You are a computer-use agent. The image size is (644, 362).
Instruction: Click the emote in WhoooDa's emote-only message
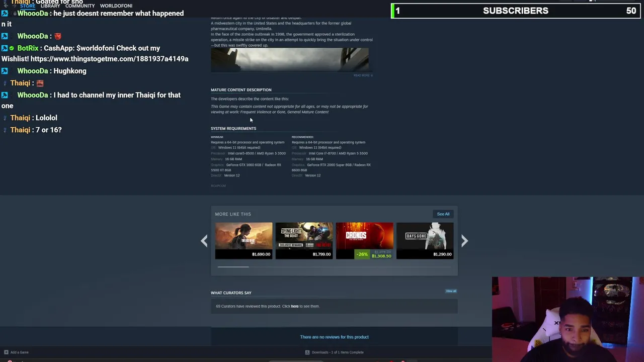pyautogui.click(x=58, y=36)
